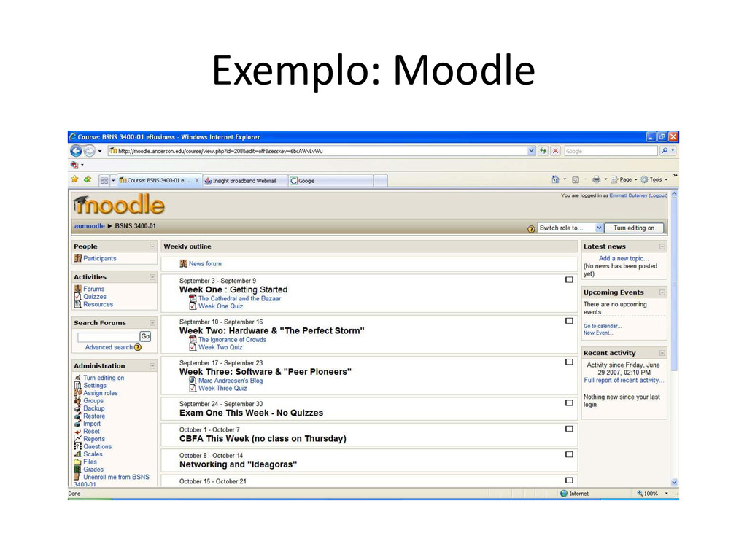This screenshot has width=747, height=560.
Task: Collapse the Upcoming Events block
Action: [662, 292]
